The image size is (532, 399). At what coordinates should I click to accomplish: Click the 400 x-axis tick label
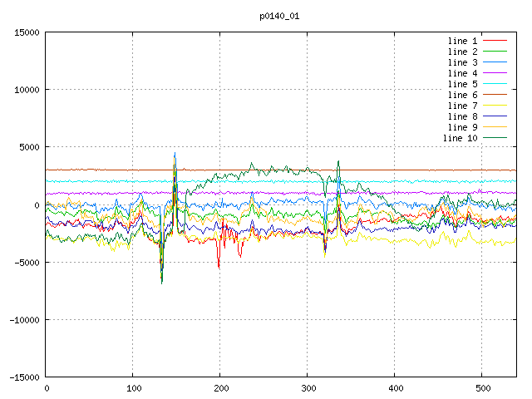(x=394, y=388)
